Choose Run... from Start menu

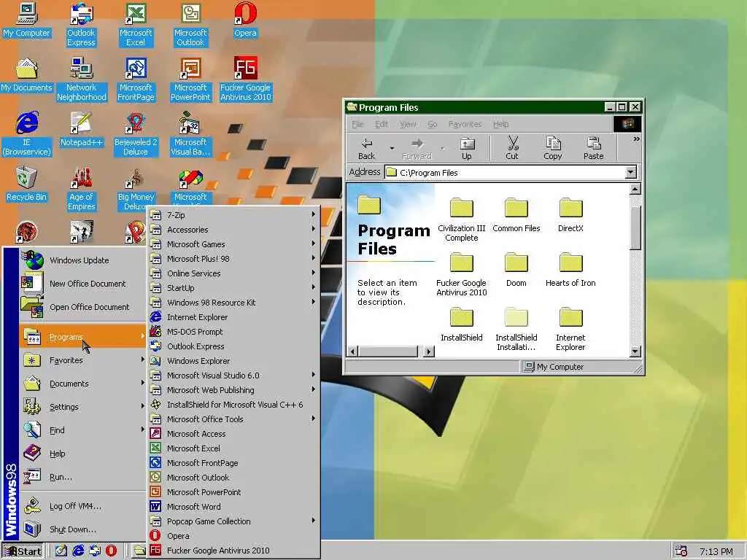coord(83,477)
